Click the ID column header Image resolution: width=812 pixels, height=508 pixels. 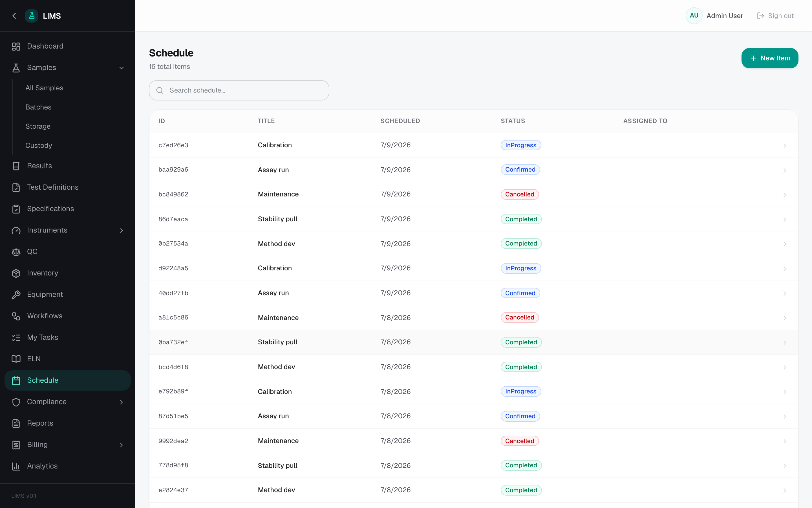coord(161,121)
